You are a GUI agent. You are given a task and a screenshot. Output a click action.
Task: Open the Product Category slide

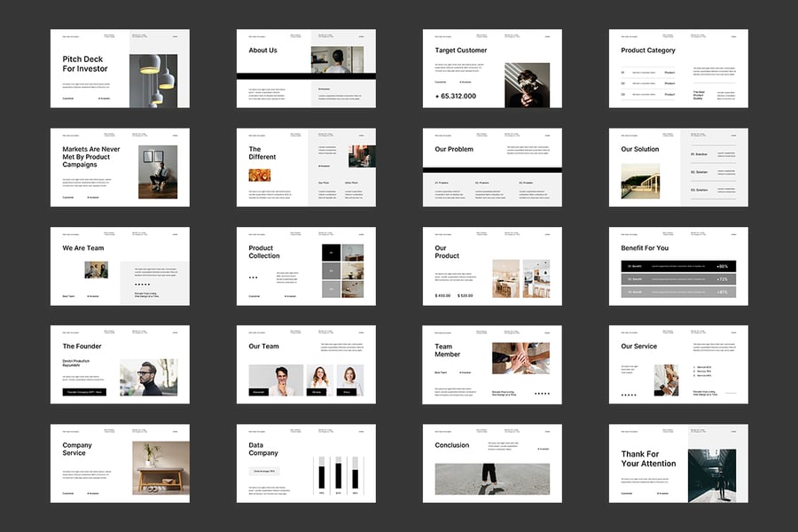click(x=677, y=68)
